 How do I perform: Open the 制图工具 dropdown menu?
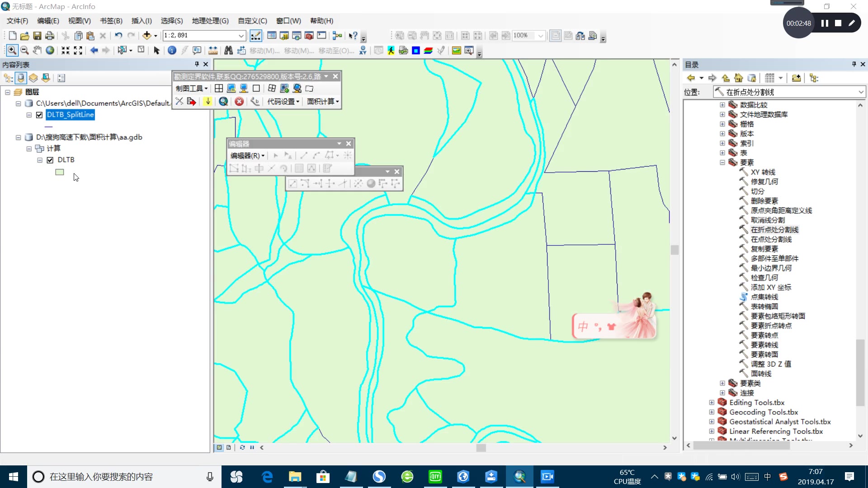tap(192, 88)
